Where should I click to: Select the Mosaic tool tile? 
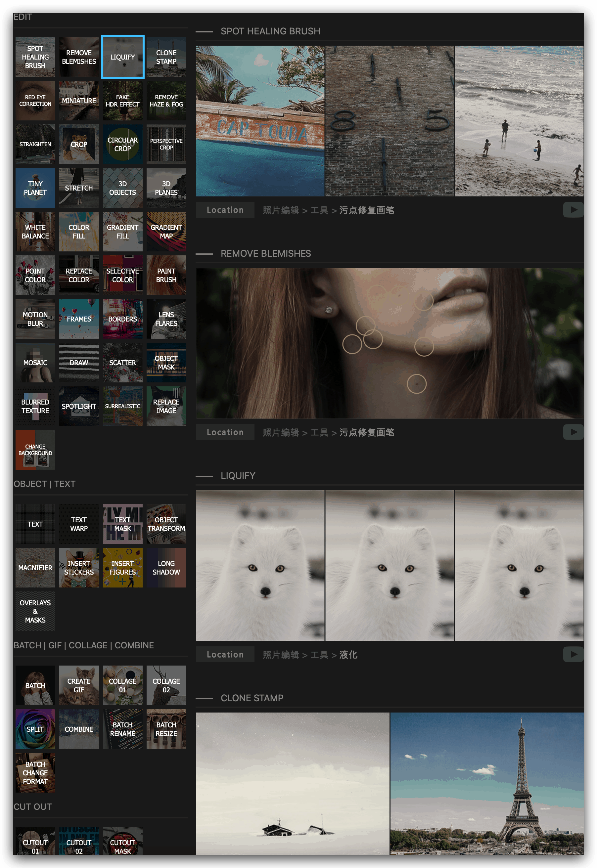pos(35,363)
